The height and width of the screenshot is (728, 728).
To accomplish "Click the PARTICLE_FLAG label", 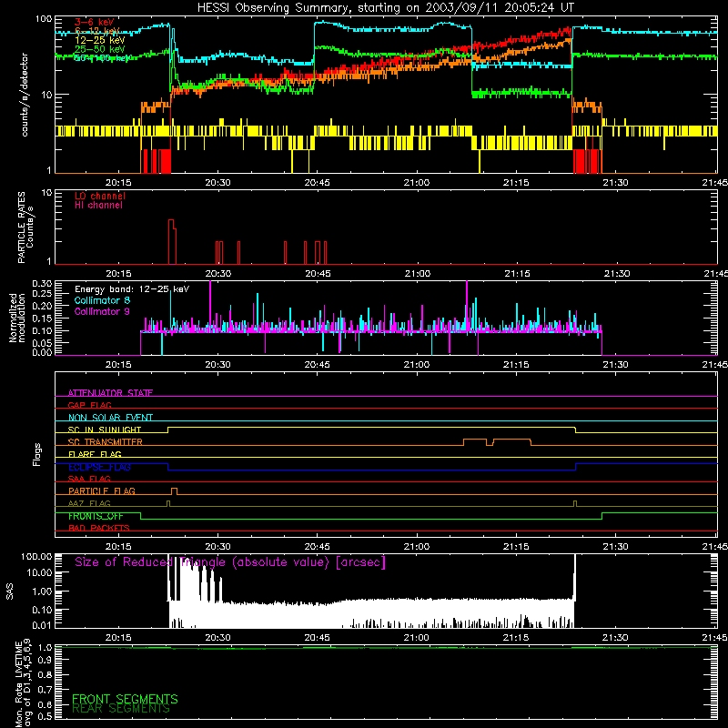I will [102, 490].
